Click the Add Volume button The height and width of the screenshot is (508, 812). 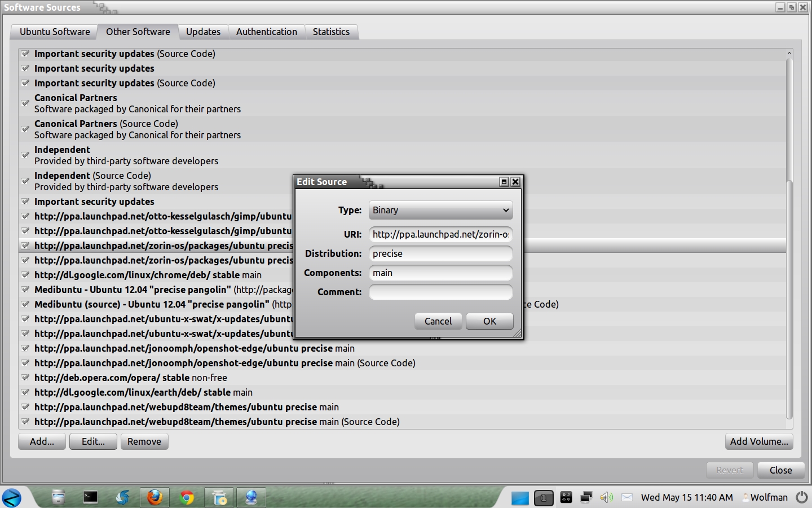coord(758,441)
